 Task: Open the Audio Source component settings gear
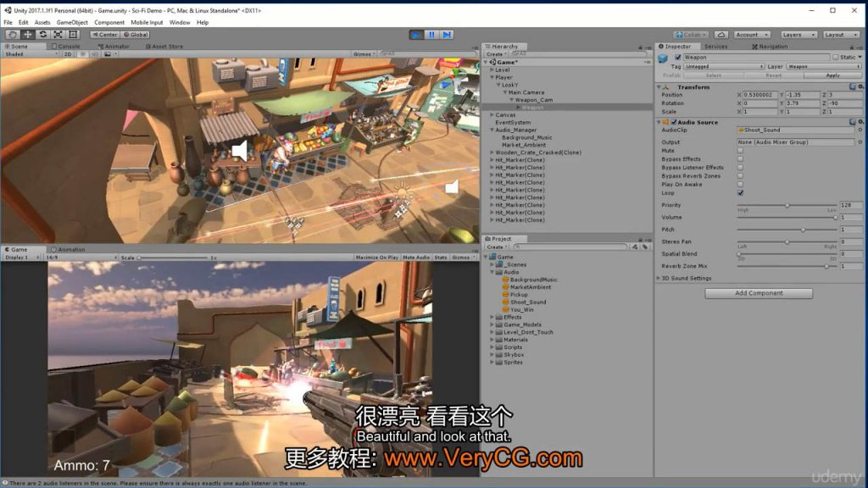pos(860,122)
